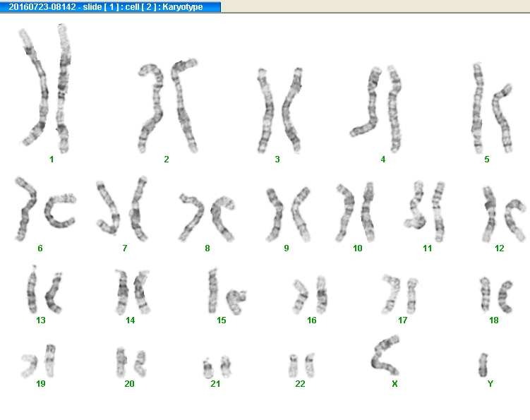Select the chromosome pair labeled 4
Image resolution: width=530 pixels, height=420 pixels.
point(376,108)
